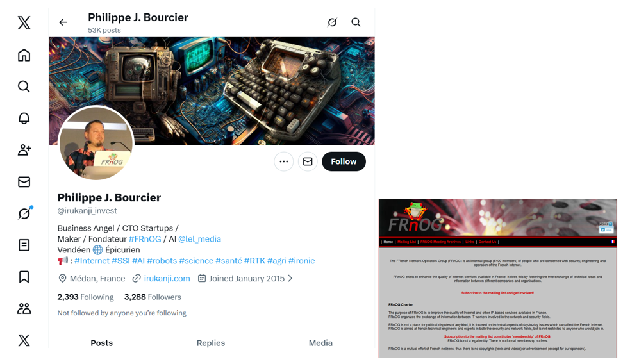Viewport: 623px width, 364px height.
Task: Open the profile avatar photo
Action: pyautogui.click(x=96, y=143)
